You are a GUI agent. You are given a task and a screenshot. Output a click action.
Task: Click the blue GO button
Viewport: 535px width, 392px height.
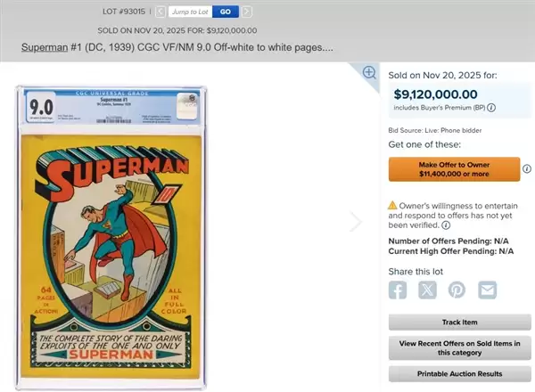(x=226, y=12)
